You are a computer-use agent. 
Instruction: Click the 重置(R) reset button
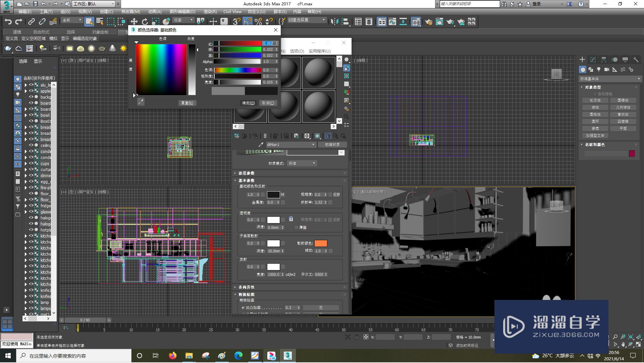click(187, 103)
